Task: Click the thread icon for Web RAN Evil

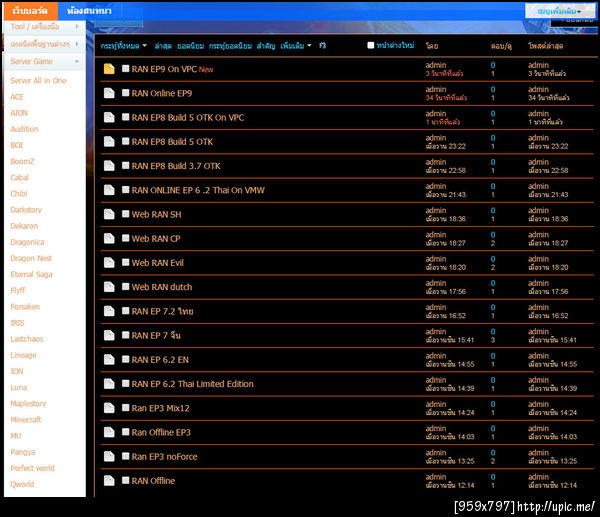Action: point(109,263)
